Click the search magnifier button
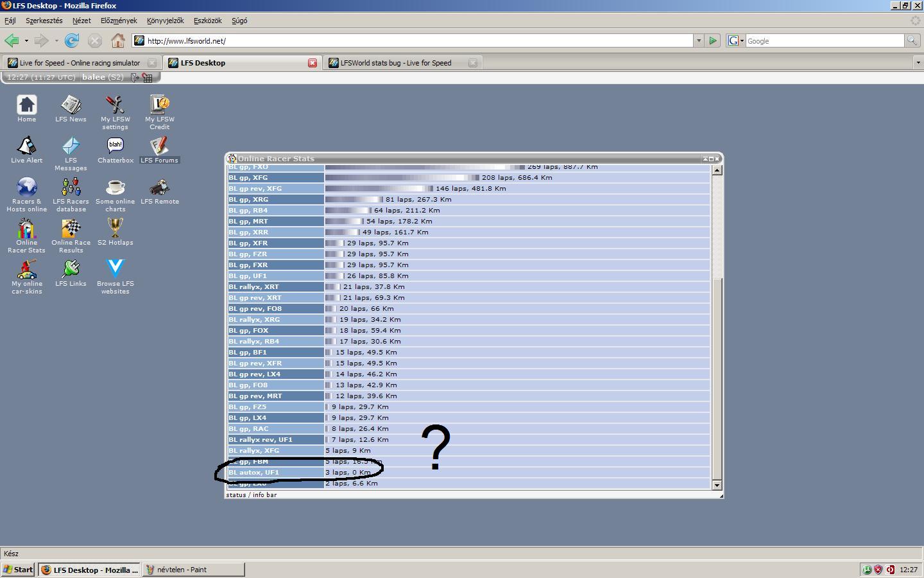The height and width of the screenshot is (578, 924). pyautogui.click(x=912, y=41)
